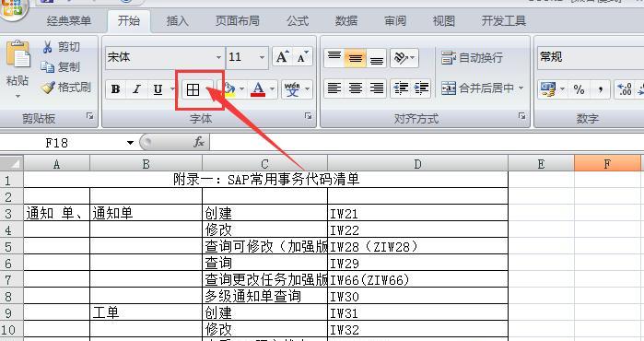Open the font size dropdown showing 11
The width and height of the screenshot is (644, 341).
(262, 57)
